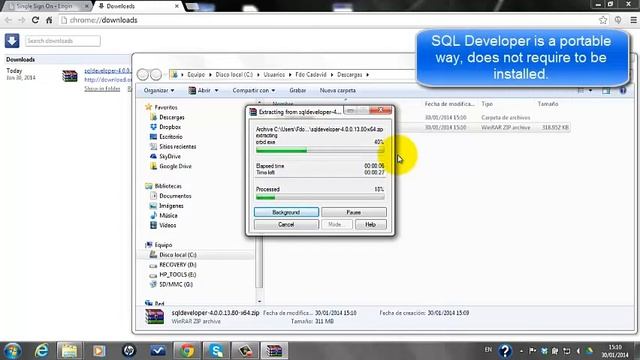
Task: Click the file extraction progress bar
Action: tap(320, 151)
